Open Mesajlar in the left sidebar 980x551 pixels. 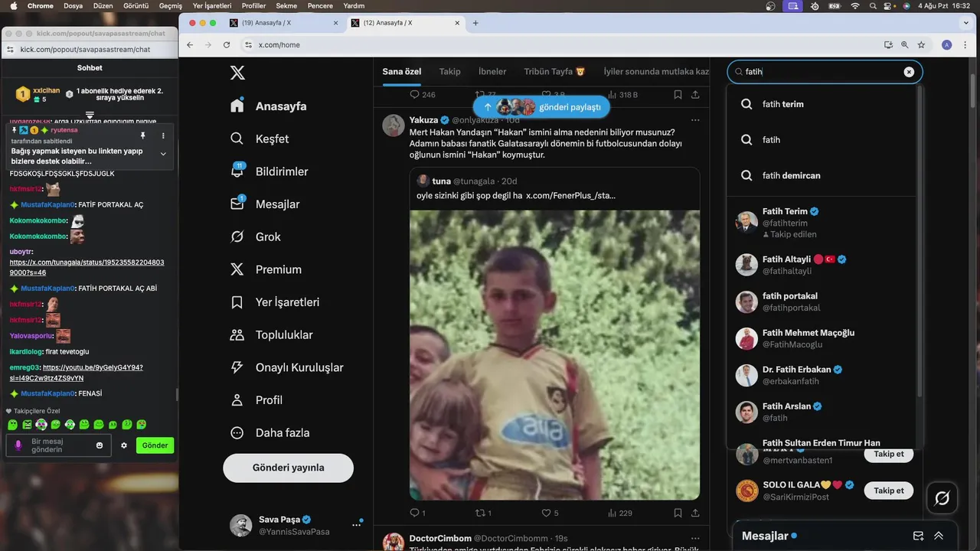click(x=265, y=204)
